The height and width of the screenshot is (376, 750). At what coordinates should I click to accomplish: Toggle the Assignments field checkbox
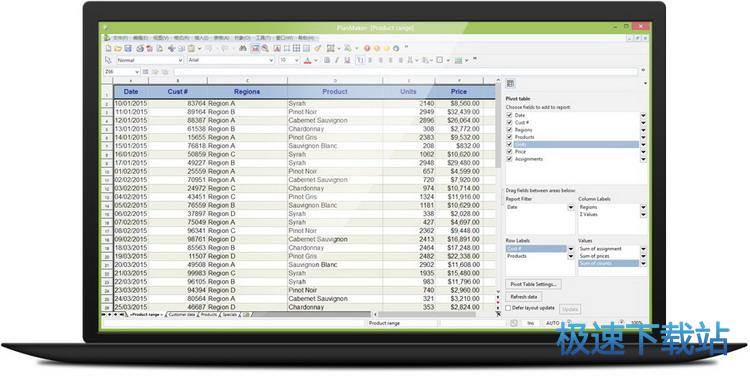click(509, 159)
